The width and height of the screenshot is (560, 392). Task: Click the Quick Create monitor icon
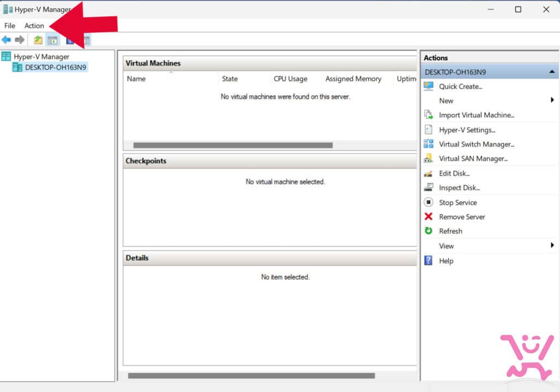(x=429, y=86)
